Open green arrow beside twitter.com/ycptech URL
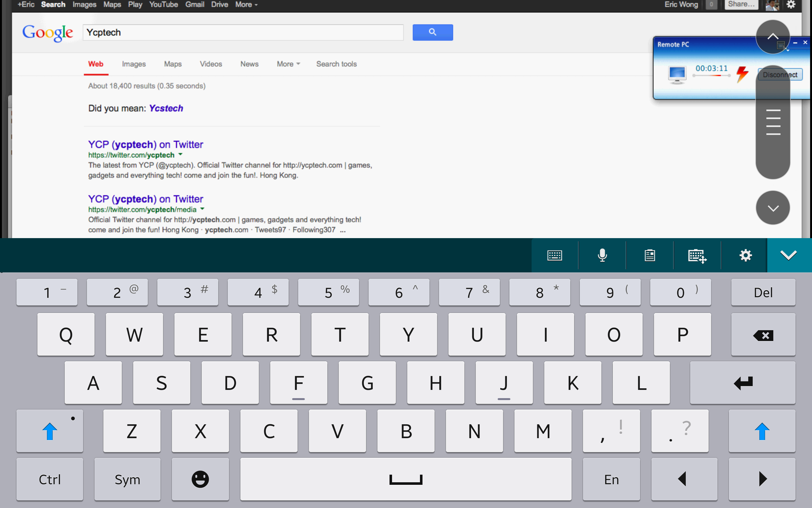Image resolution: width=812 pixels, height=508 pixels. tap(180, 155)
